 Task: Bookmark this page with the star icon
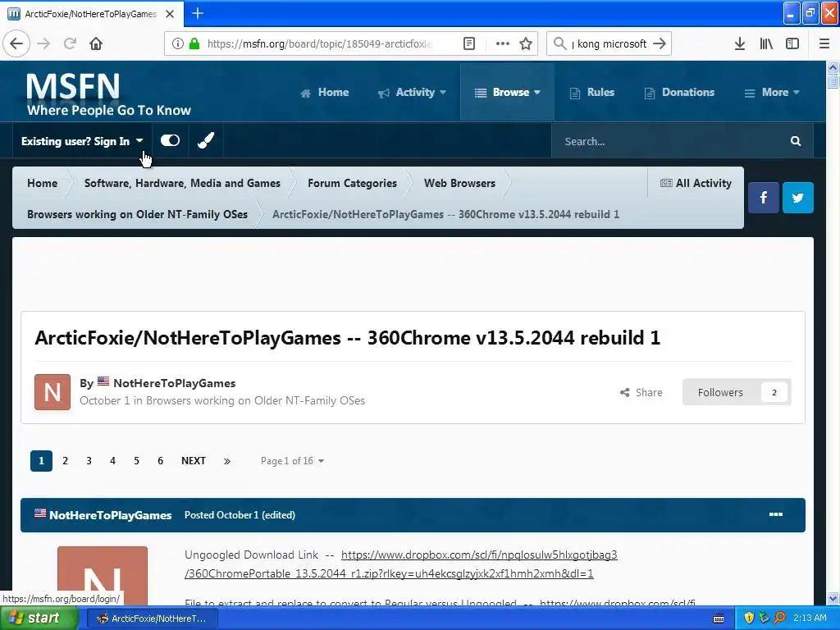526,43
